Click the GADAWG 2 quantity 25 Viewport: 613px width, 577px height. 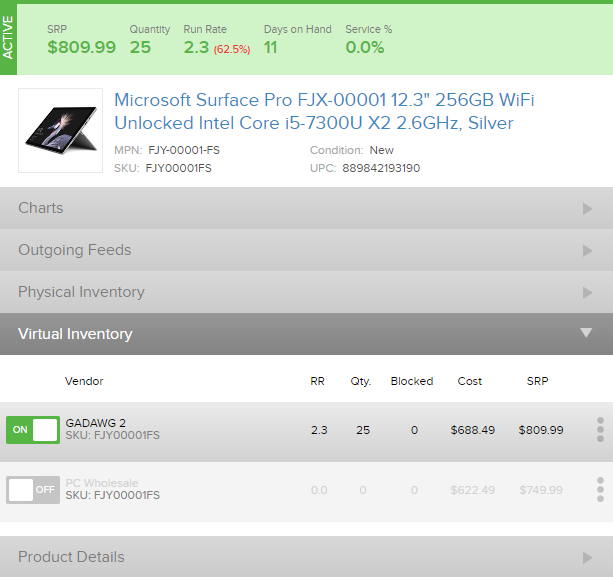pyautogui.click(x=363, y=430)
